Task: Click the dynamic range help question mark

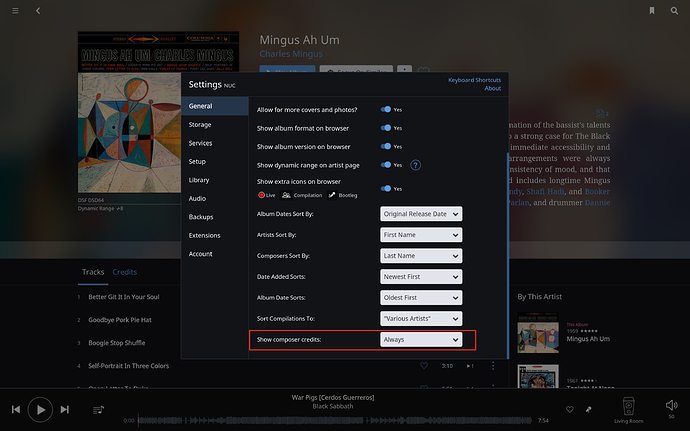Action: (415, 165)
